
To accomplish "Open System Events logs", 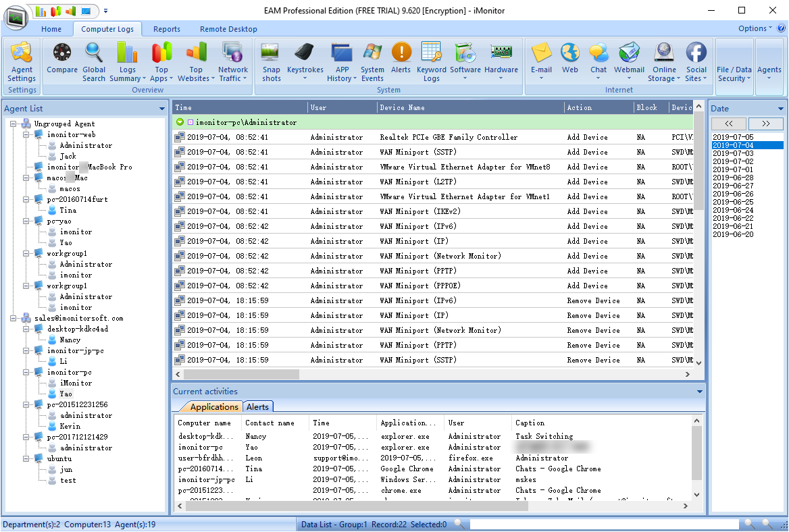I will point(372,62).
